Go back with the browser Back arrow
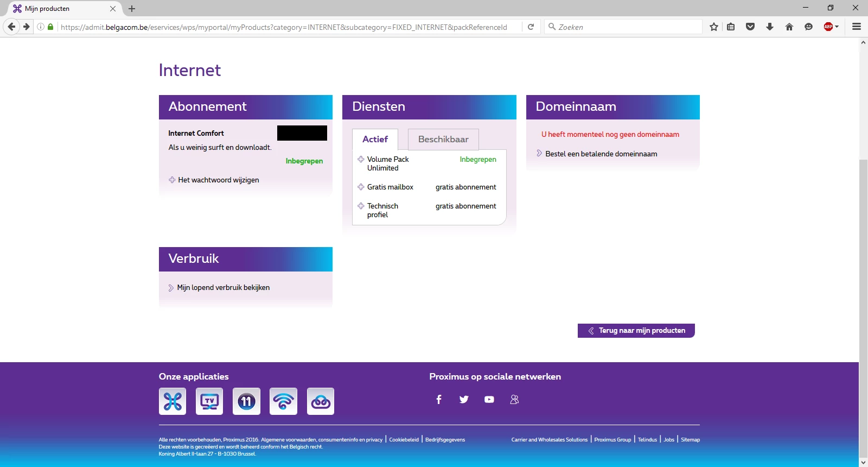 [11, 27]
